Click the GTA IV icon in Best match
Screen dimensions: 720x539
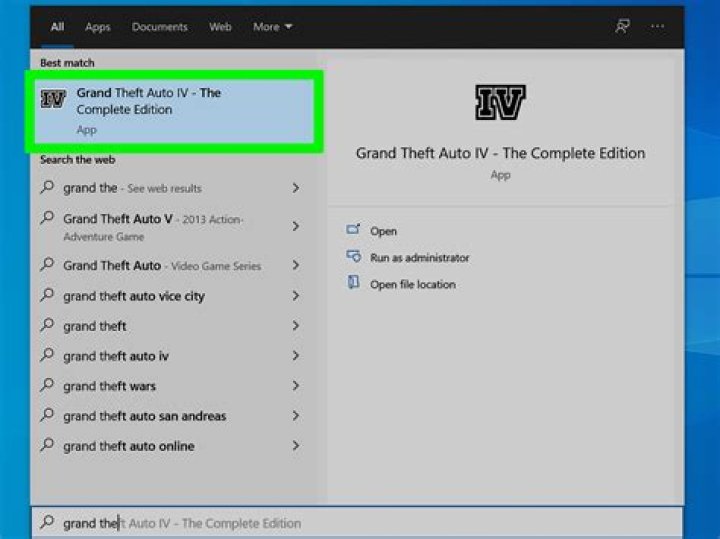click(53, 100)
